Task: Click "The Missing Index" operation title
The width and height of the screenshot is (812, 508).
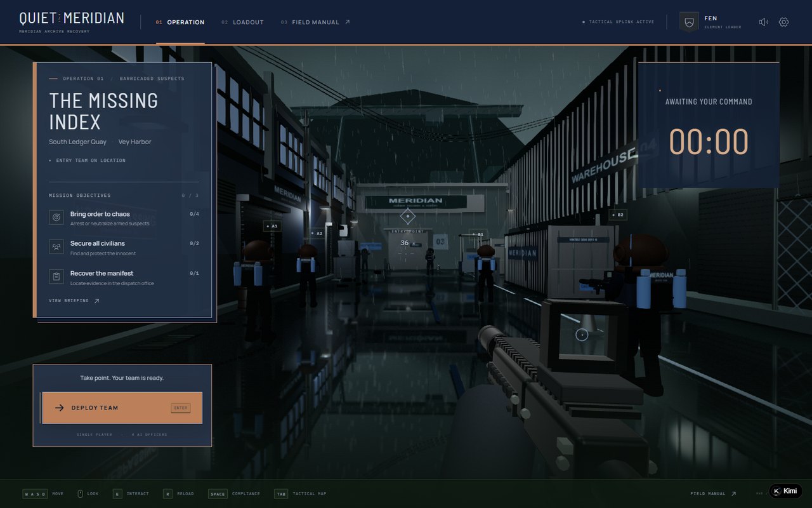Action: pos(103,111)
